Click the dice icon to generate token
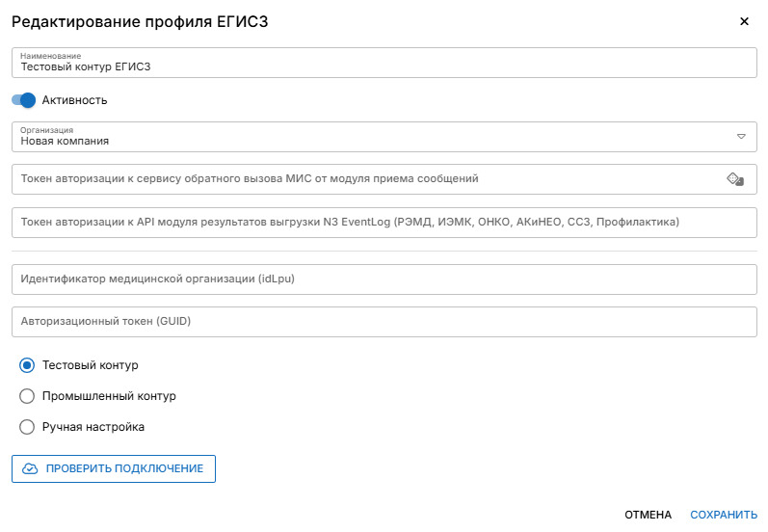The height and width of the screenshot is (532, 768). (x=733, y=178)
